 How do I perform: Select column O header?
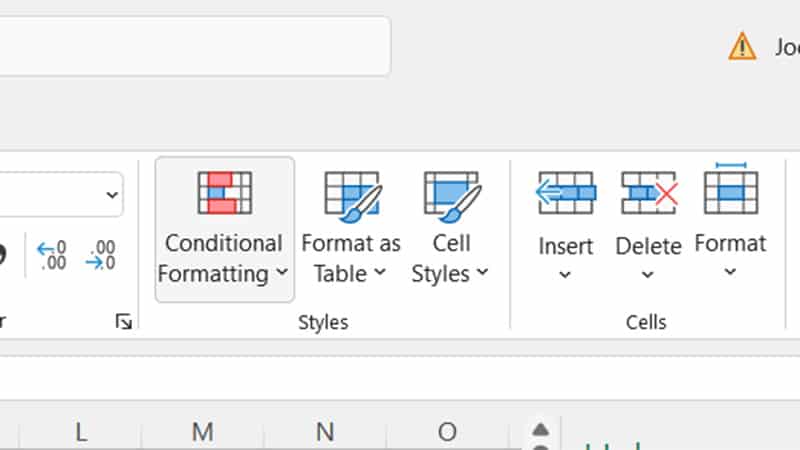click(x=447, y=432)
